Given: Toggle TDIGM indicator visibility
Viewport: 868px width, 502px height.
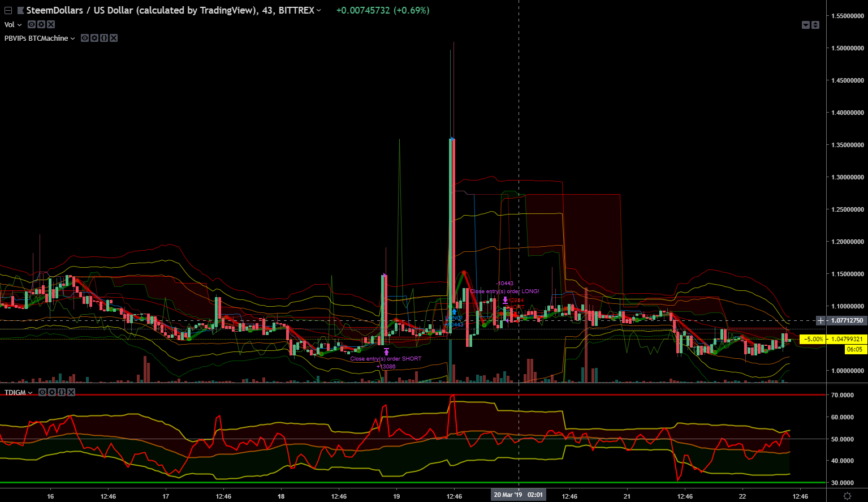Looking at the screenshot, I should coord(42,393).
